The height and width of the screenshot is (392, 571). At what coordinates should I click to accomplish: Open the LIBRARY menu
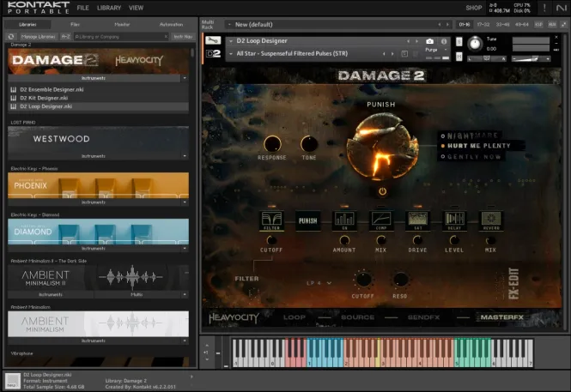coord(109,8)
